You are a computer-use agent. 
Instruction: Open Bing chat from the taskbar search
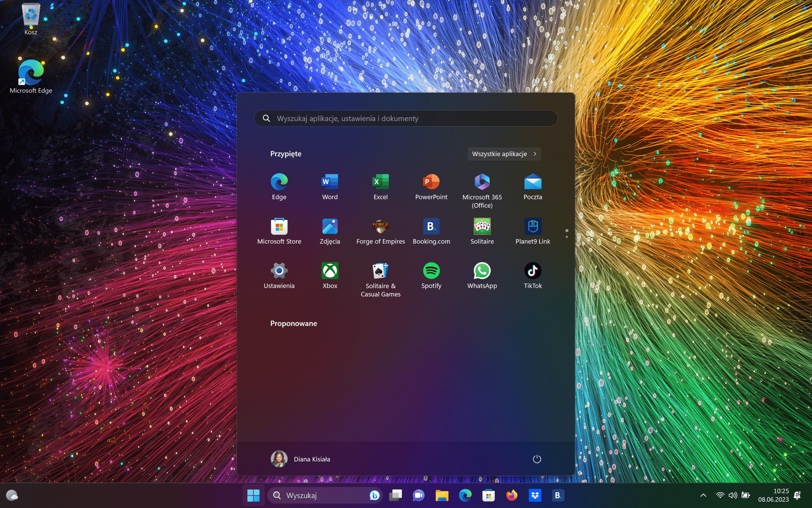[x=374, y=495]
